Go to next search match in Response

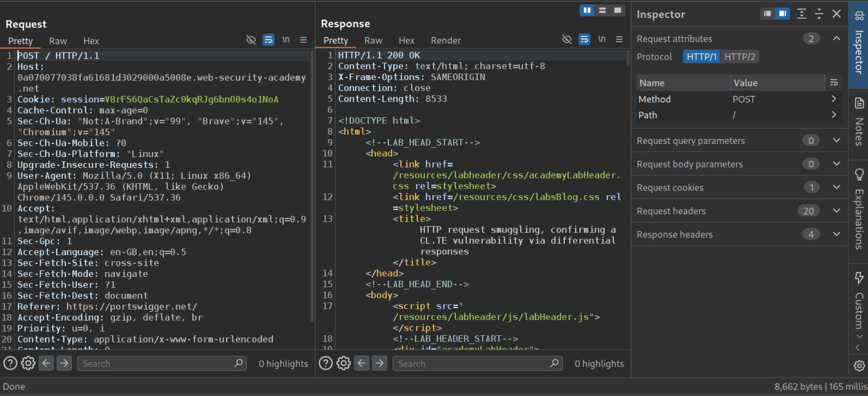click(x=380, y=363)
